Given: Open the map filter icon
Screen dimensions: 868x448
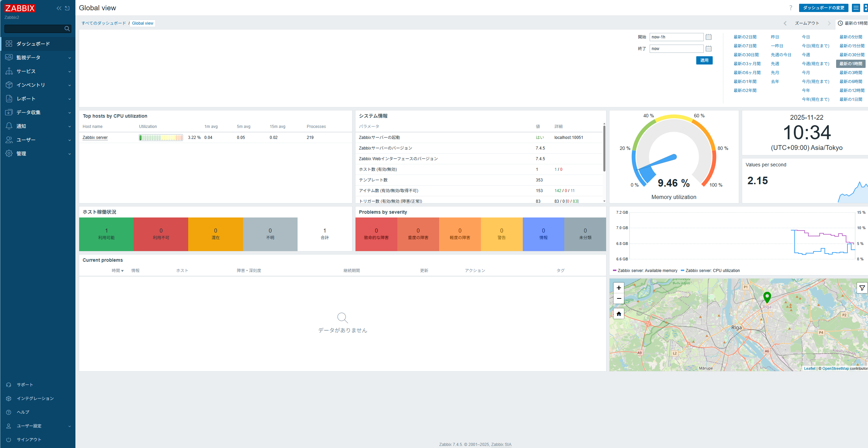Looking at the screenshot, I should (862, 288).
